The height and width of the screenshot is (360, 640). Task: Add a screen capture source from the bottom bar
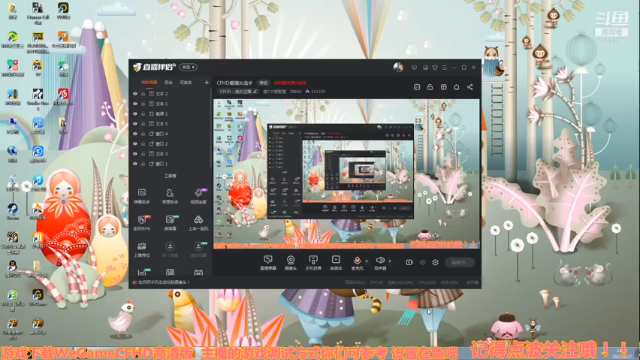[x=268, y=262]
